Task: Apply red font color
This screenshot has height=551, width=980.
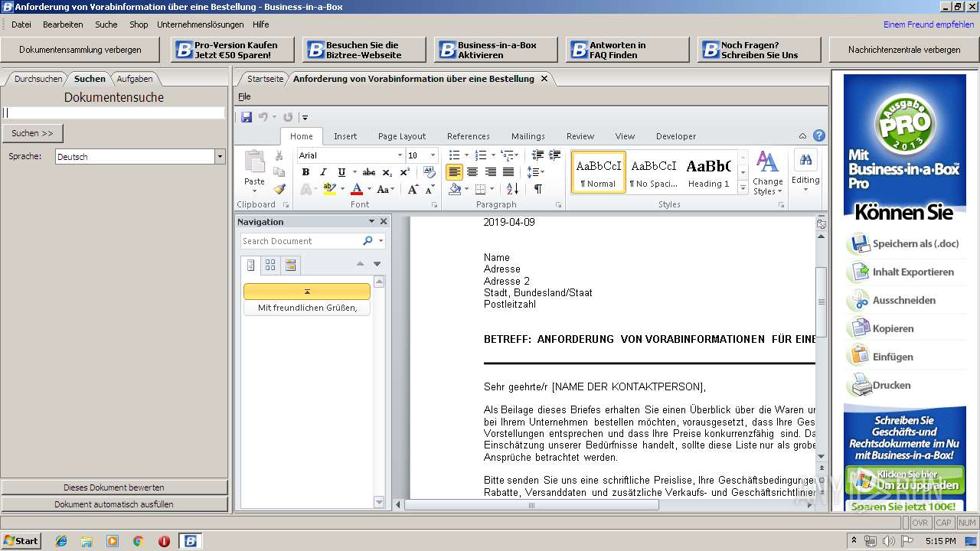Action: coord(357,189)
